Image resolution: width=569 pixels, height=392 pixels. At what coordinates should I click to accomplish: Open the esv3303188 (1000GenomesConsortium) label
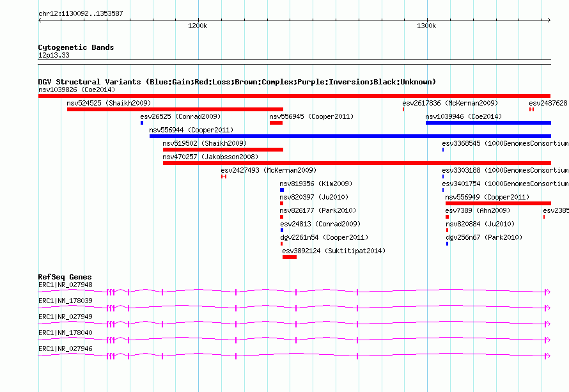[x=505, y=170]
